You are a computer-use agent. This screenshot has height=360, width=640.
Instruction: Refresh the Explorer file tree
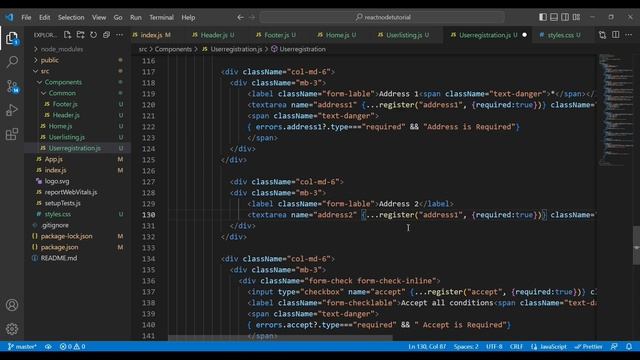93,35
